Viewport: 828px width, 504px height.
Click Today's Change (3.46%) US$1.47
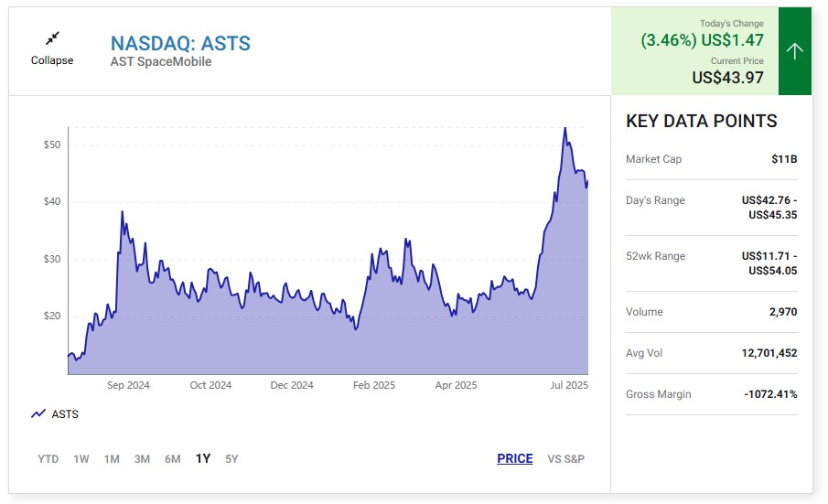click(x=703, y=40)
